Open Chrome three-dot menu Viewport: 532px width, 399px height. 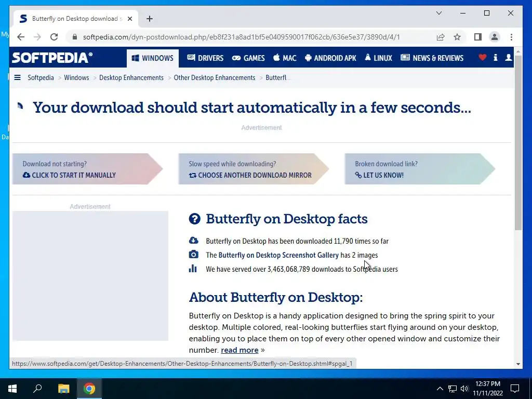click(x=511, y=37)
